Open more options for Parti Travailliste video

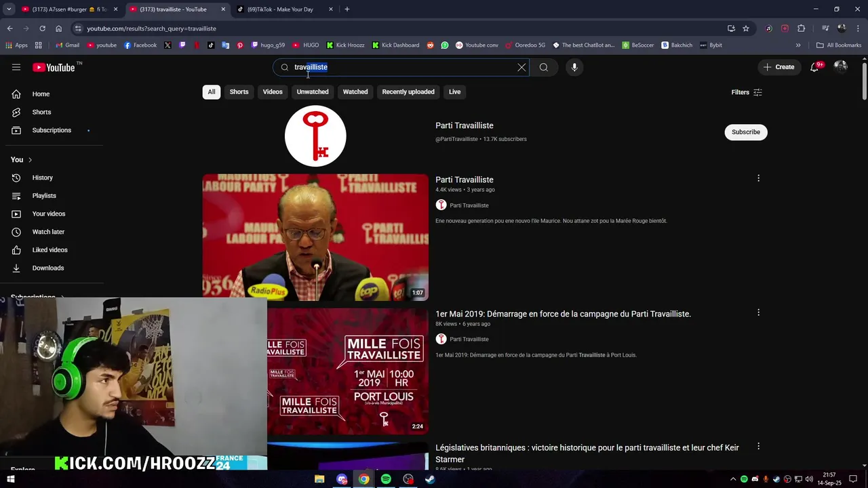pos(758,178)
